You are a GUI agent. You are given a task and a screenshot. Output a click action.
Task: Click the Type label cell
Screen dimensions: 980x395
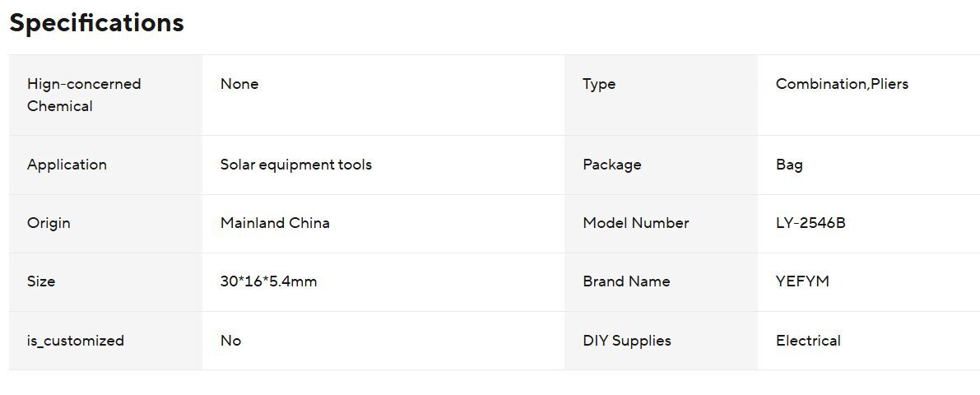(599, 84)
